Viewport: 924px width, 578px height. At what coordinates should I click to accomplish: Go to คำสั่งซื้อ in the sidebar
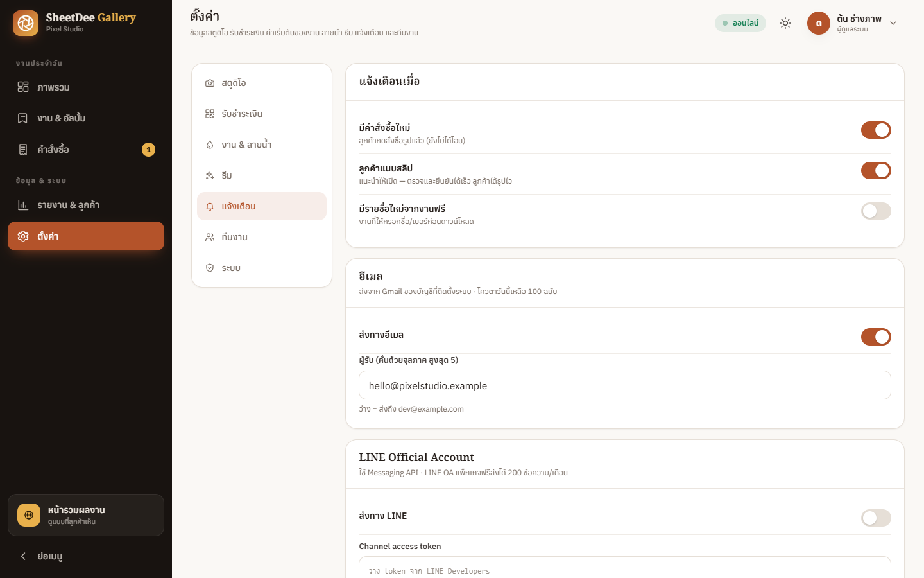pyautogui.click(x=86, y=150)
